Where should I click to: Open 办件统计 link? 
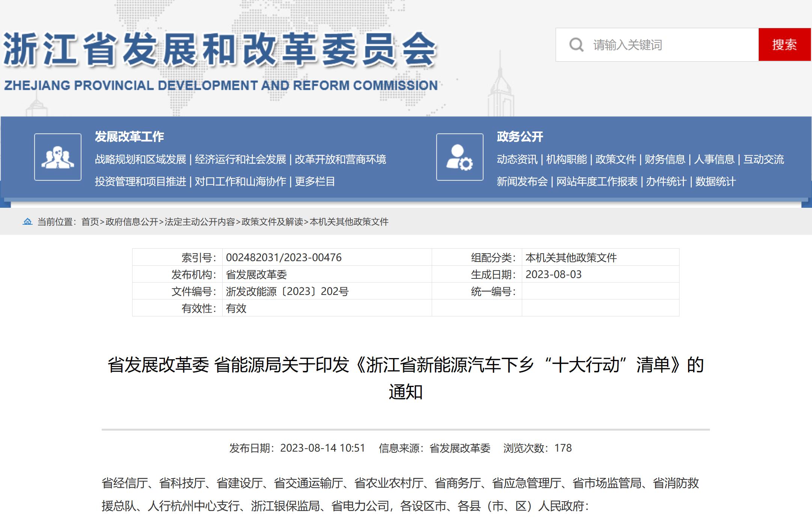[x=666, y=181]
